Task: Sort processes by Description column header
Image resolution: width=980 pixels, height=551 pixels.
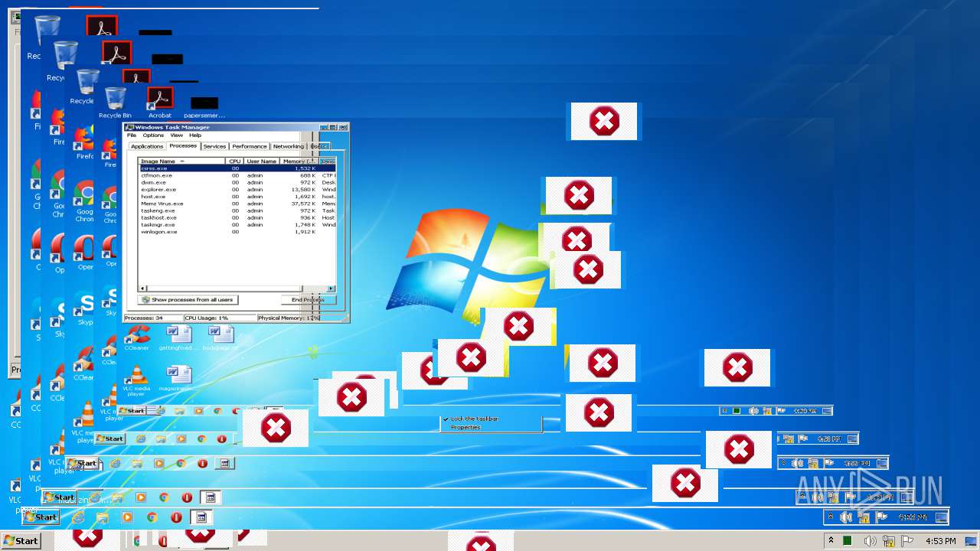Action: [327, 161]
